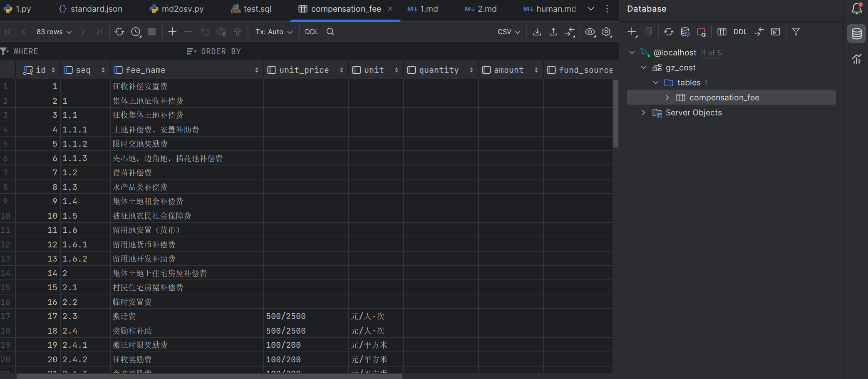This screenshot has width=868, height=379.
Task: Switch to 1.py tab
Action: (x=17, y=9)
